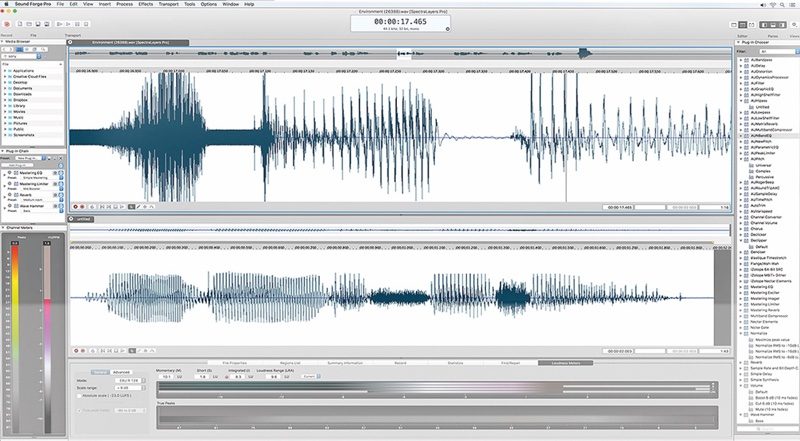Switch to the Loudness Meters tab
This screenshot has width=800, height=441.
pyautogui.click(x=565, y=362)
